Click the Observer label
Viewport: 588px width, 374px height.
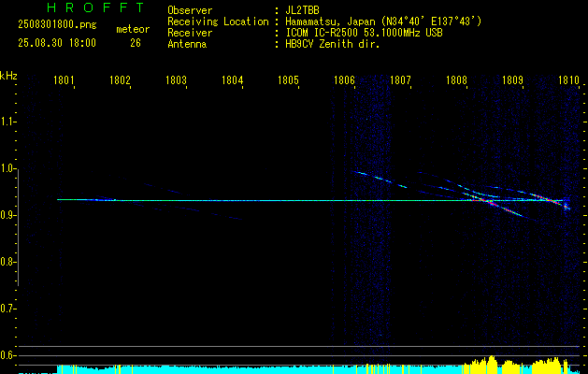[x=190, y=10]
